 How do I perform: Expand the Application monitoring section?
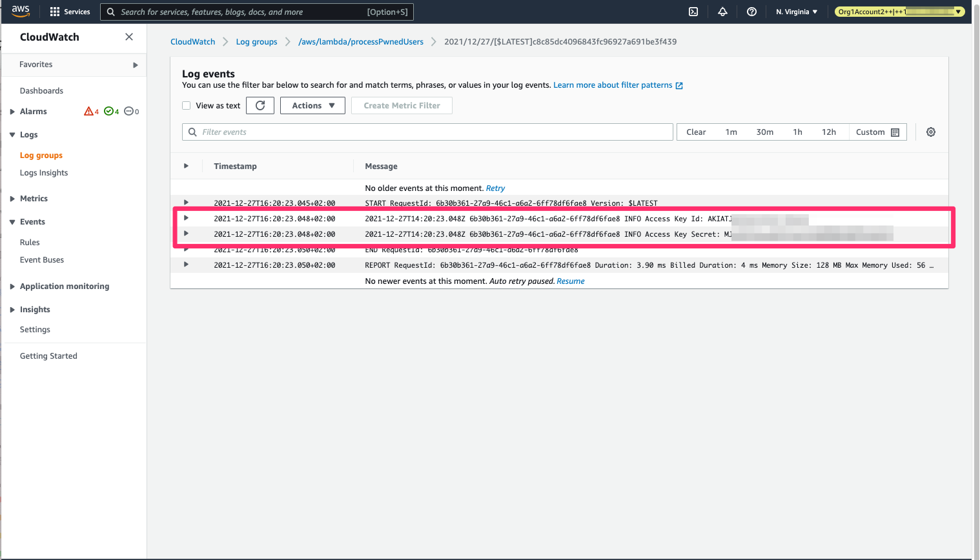coord(12,286)
